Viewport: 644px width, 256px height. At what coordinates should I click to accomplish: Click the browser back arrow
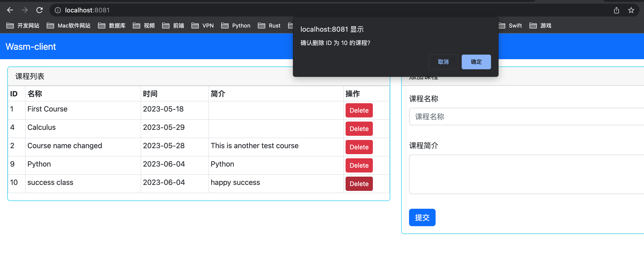pyautogui.click(x=10, y=10)
